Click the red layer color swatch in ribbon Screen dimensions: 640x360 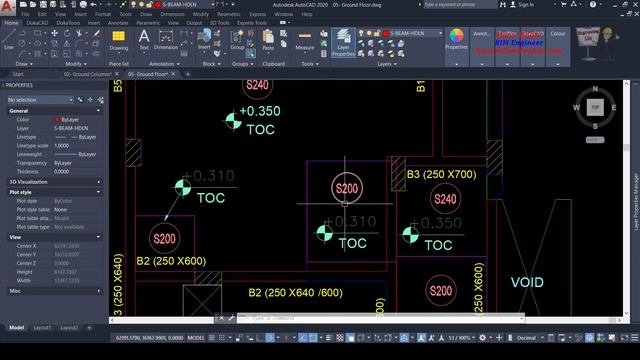[385, 33]
